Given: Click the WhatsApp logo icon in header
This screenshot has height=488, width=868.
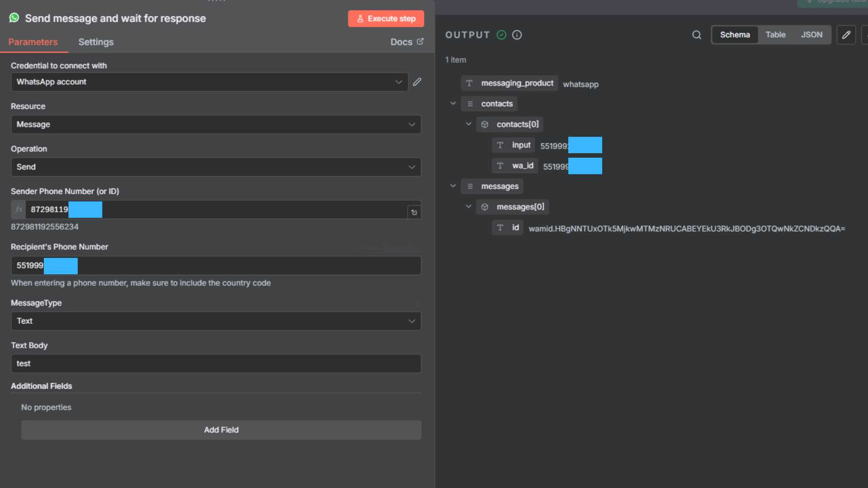Looking at the screenshot, I should (x=14, y=18).
